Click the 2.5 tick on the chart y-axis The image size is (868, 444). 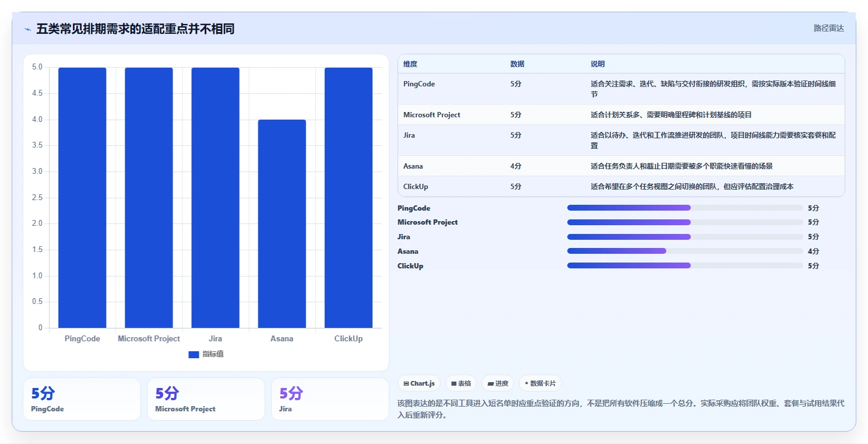[x=37, y=198]
